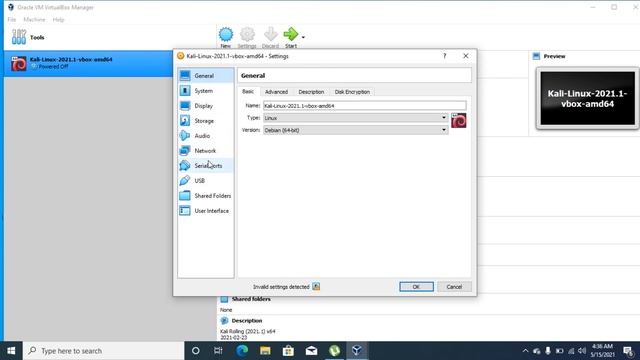Open Cortana circle icon on taskbar
The width and height of the screenshot is (640, 360).
pos(196,351)
